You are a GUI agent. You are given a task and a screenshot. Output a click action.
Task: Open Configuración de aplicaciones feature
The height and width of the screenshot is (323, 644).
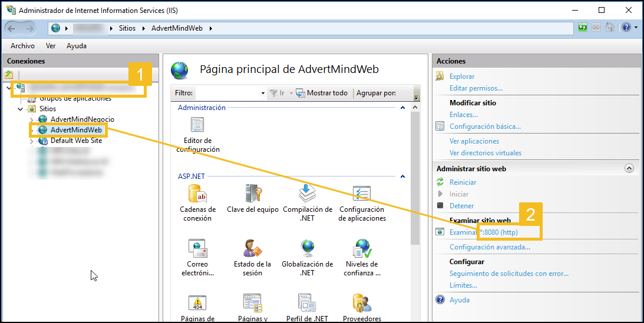coord(362,203)
